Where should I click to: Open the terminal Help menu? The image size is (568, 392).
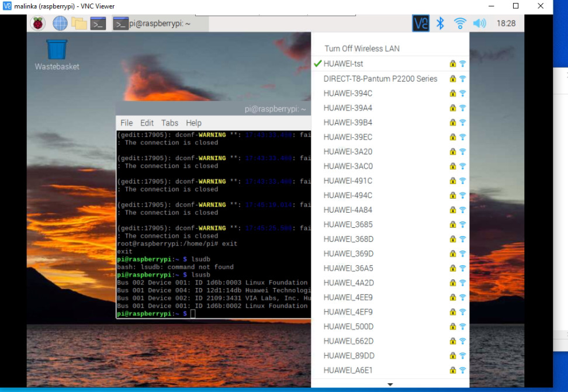193,123
